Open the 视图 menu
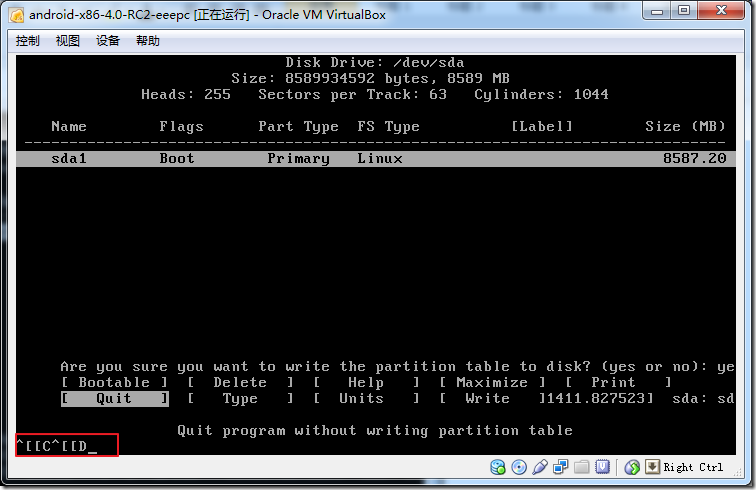The height and width of the screenshot is (490, 756). coord(68,41)
